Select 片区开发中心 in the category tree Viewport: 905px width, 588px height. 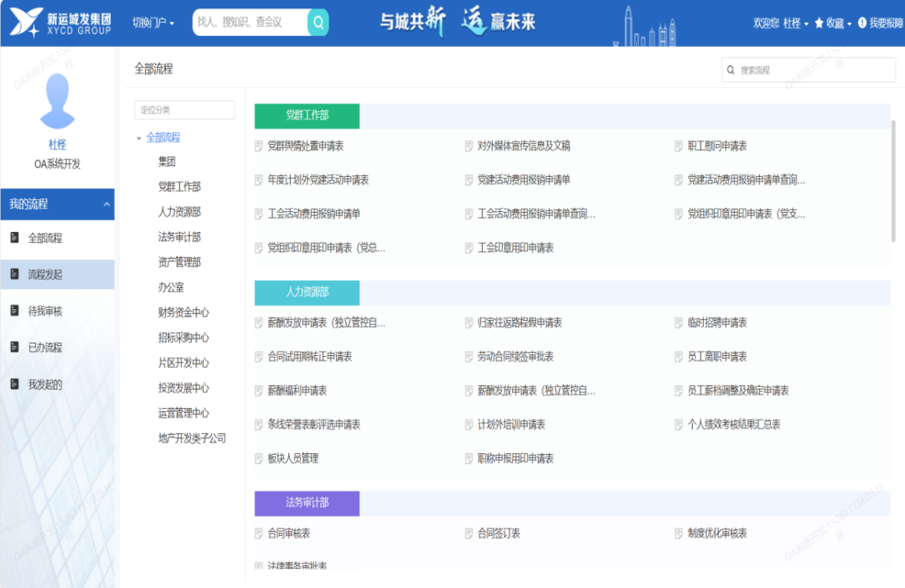(184, 363)
